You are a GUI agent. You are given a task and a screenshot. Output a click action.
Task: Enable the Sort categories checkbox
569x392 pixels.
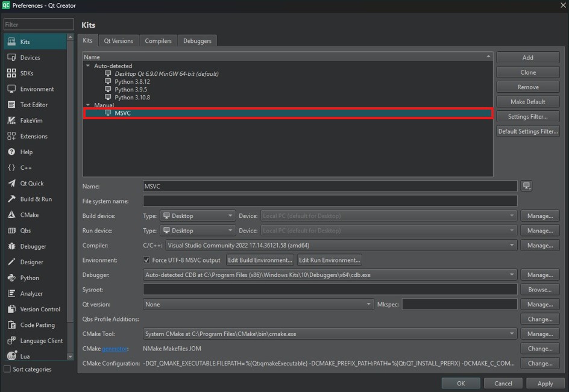tap(7, 369)
